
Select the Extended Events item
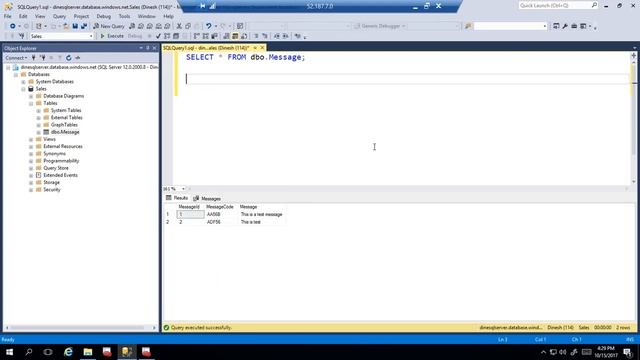coord(60,175)
